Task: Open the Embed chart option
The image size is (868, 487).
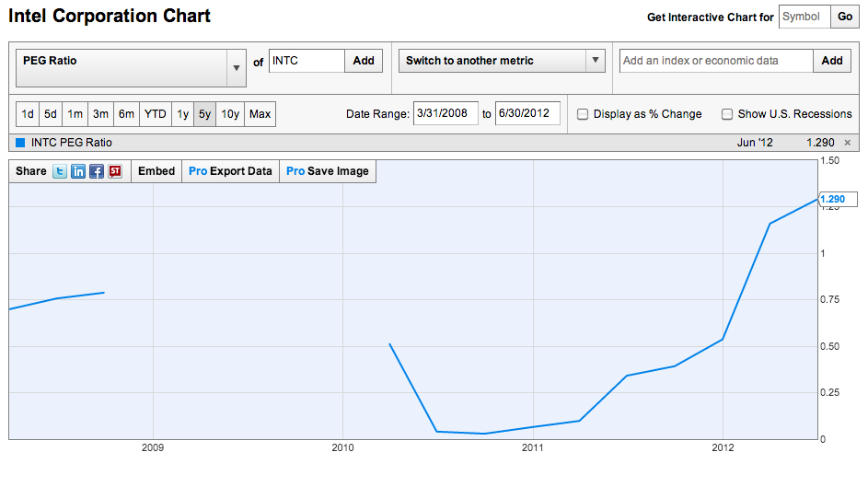Action: pyautogui.click(x=156, y=171)
